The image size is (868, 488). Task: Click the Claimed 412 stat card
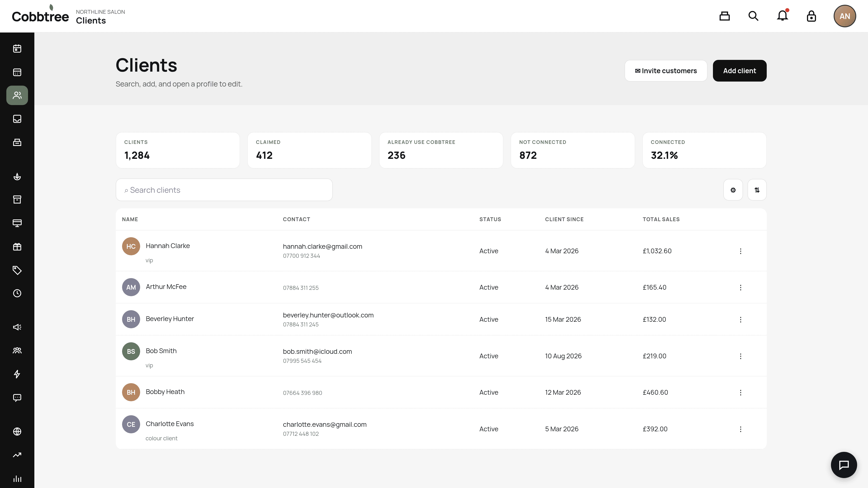[x=309, y=150]
